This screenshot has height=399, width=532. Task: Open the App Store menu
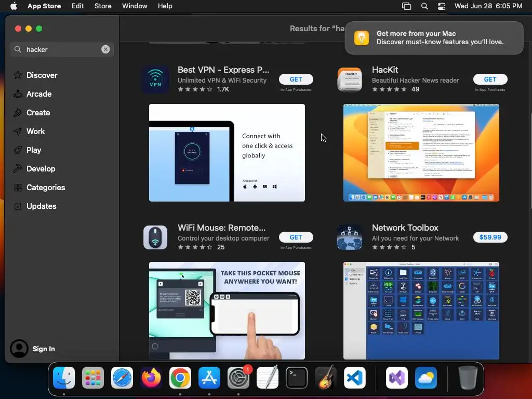pyautogui.click(x=44, y=6)
